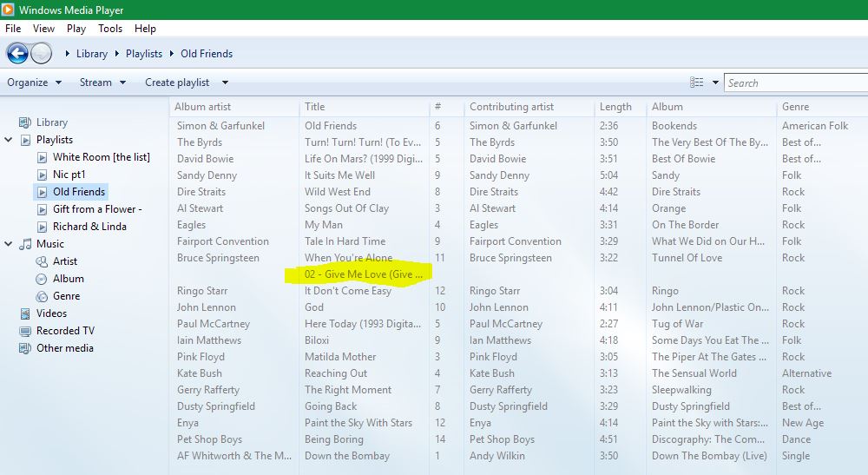This screenshot has width=868, height=475.
Task: Click album artist Pet Shop Boys
Action: coord(209,439)
